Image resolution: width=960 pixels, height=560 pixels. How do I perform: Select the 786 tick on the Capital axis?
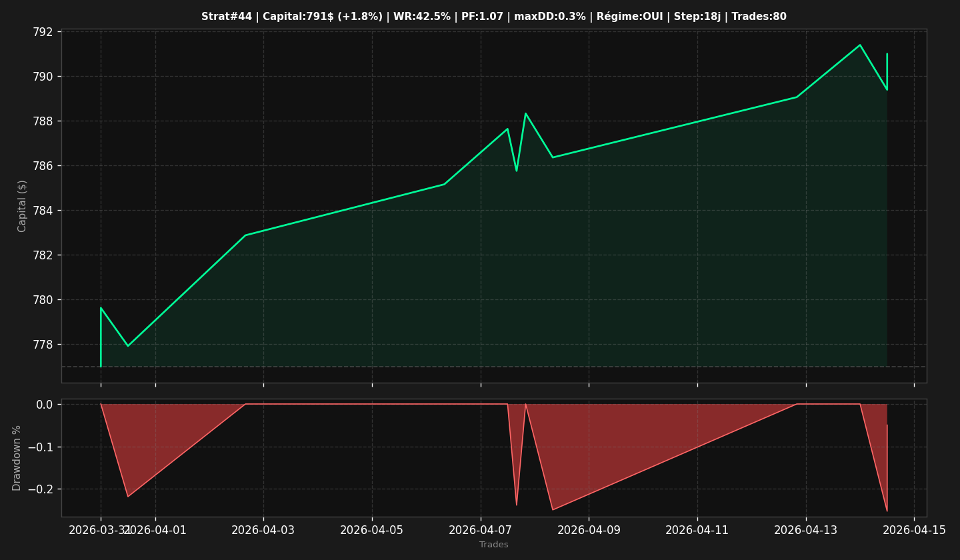coord(44,166)
